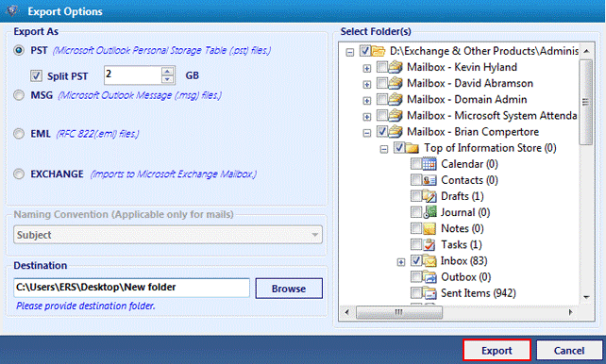Click the Brian Compertore mailbox icon
The width and height of the screenshot is (606, 364).
396,132
